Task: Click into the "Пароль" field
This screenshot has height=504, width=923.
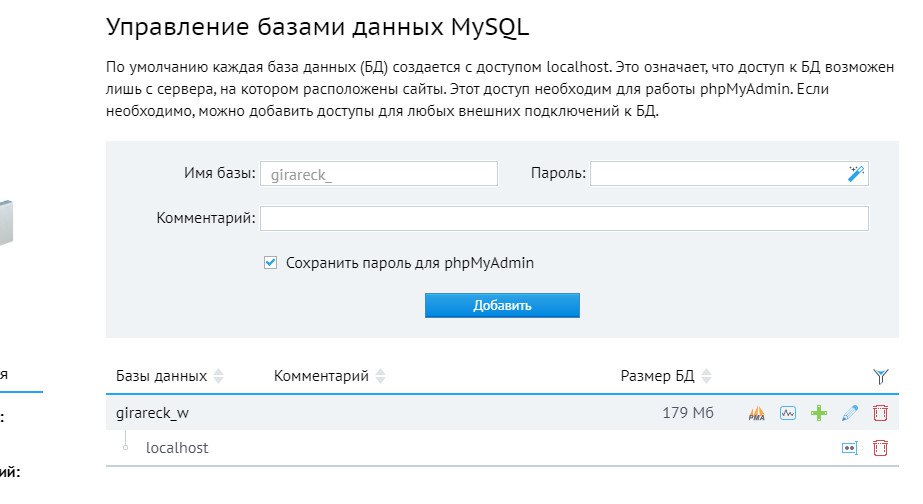Action: click(x=717, y=174)
